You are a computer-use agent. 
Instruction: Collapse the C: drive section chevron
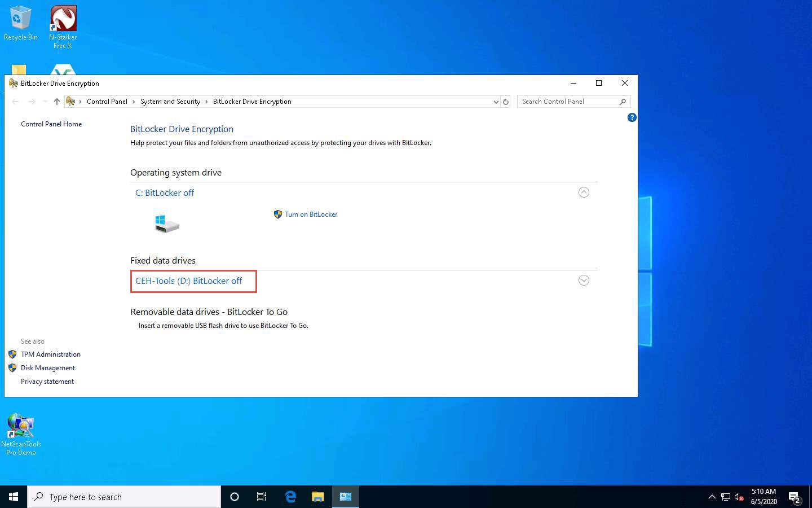click(x=584, y=192)
